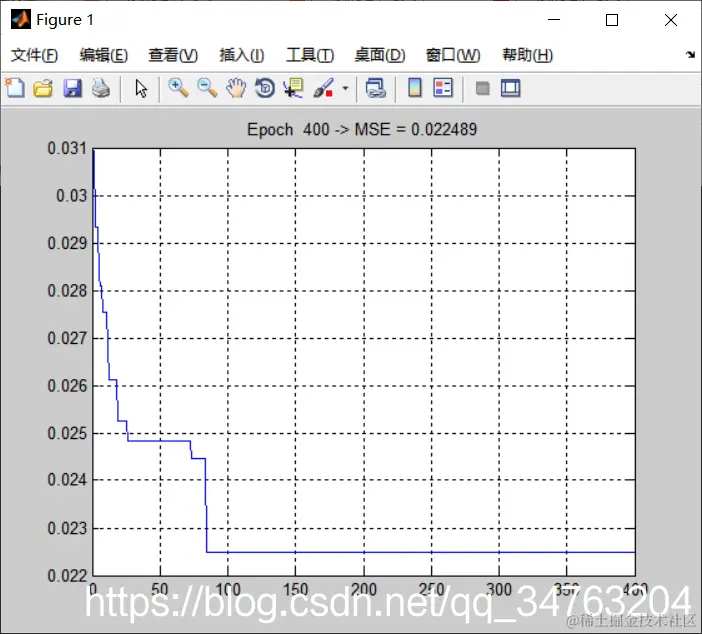
Task: Open the 工具(T) menu
Action: pos(310,55)
